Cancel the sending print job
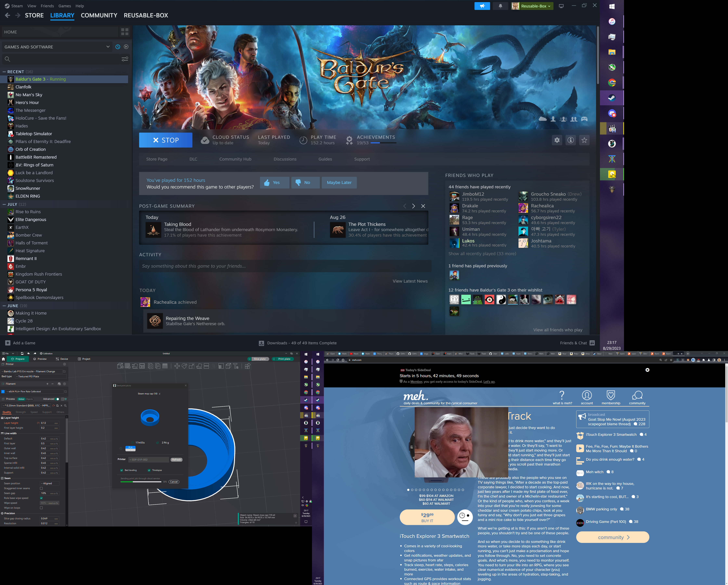 (x=174, y=482)
